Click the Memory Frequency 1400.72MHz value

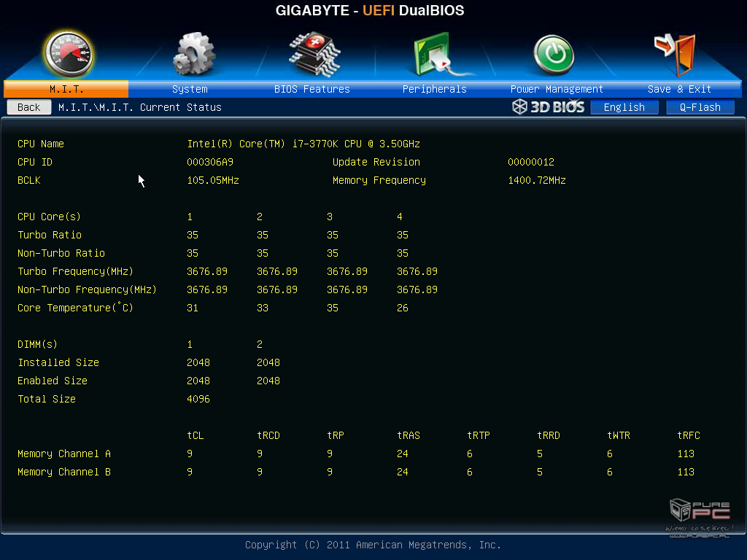point(537,180)
